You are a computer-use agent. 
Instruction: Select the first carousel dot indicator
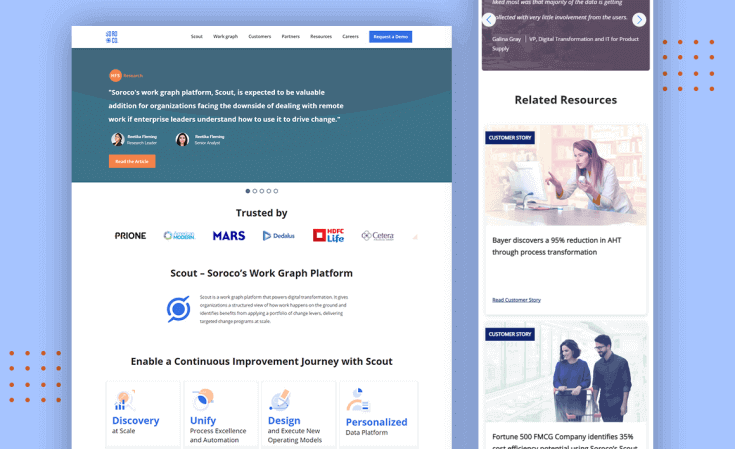tap(248, 191)
